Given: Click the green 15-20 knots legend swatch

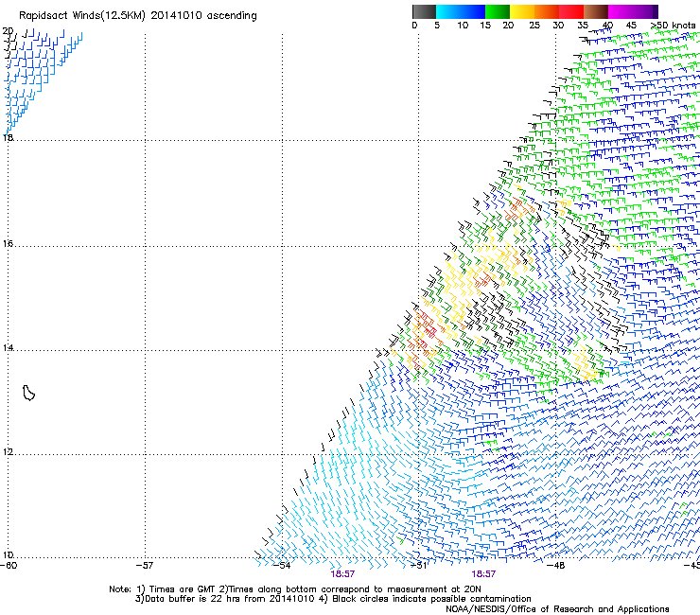Looking at the screenshot, I should point(498,11).
